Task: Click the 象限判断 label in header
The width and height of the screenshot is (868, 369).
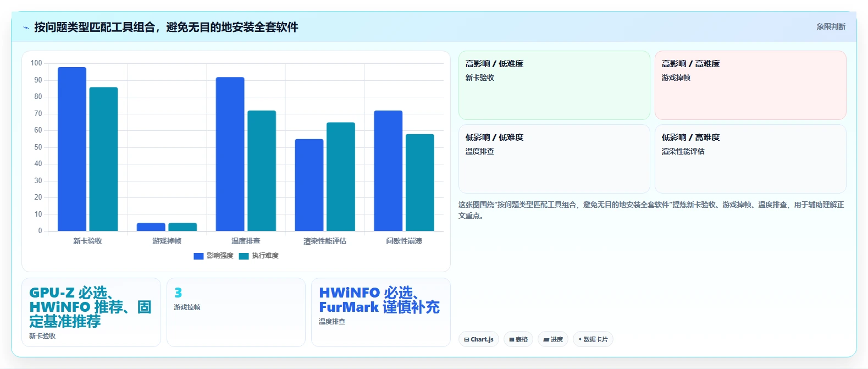Action: point(831,26)
